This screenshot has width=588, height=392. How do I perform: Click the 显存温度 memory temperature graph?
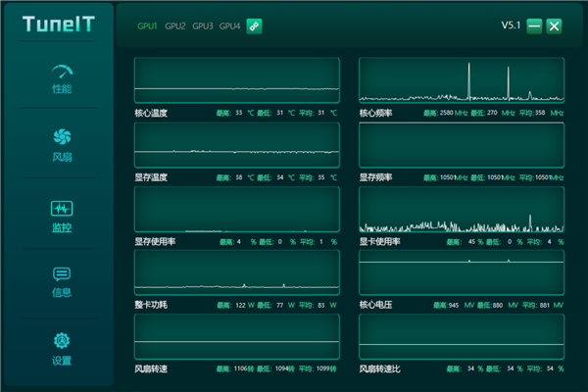coord(236,145)
